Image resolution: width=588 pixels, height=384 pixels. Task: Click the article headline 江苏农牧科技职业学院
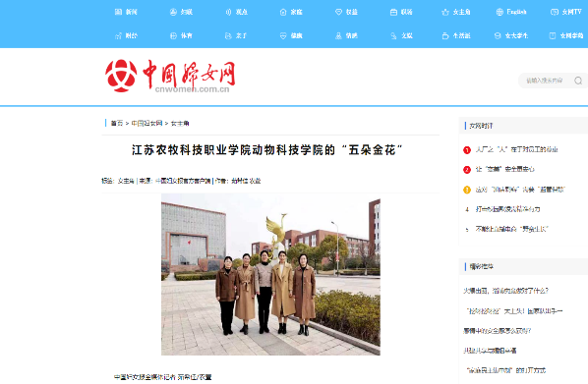click(267, 150)
